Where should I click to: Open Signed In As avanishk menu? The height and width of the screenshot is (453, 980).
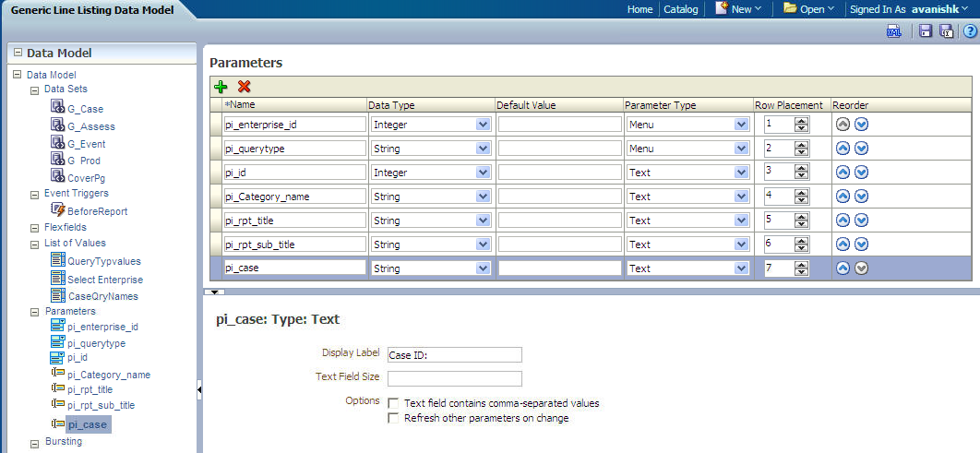[x=909, y=9]
